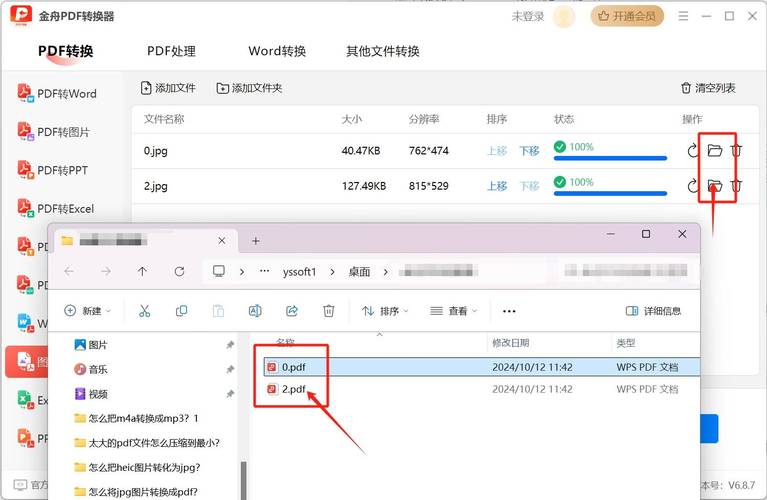
Task: Reconvert 2.jpg using the refresh icon
Action: click(693, 186)
